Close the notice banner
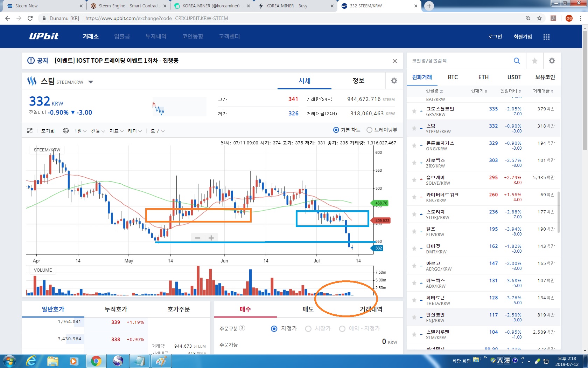This screenshot has width=588, height=368. click(x=395, y=61)
